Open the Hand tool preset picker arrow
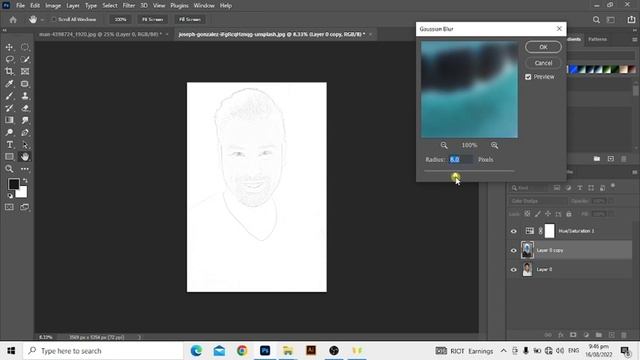The height and width of the screenshot is (360, 640). 42,20
